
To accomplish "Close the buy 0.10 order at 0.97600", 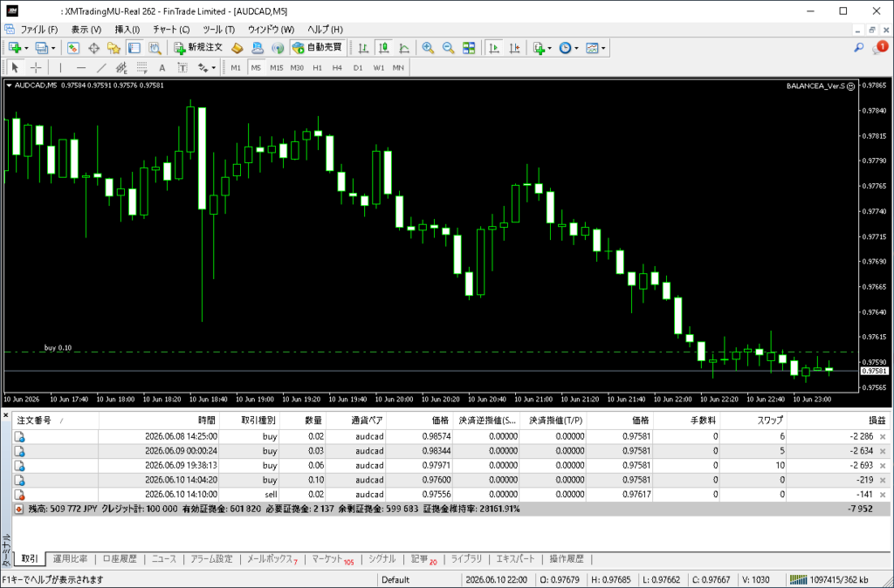I will 883,481.
